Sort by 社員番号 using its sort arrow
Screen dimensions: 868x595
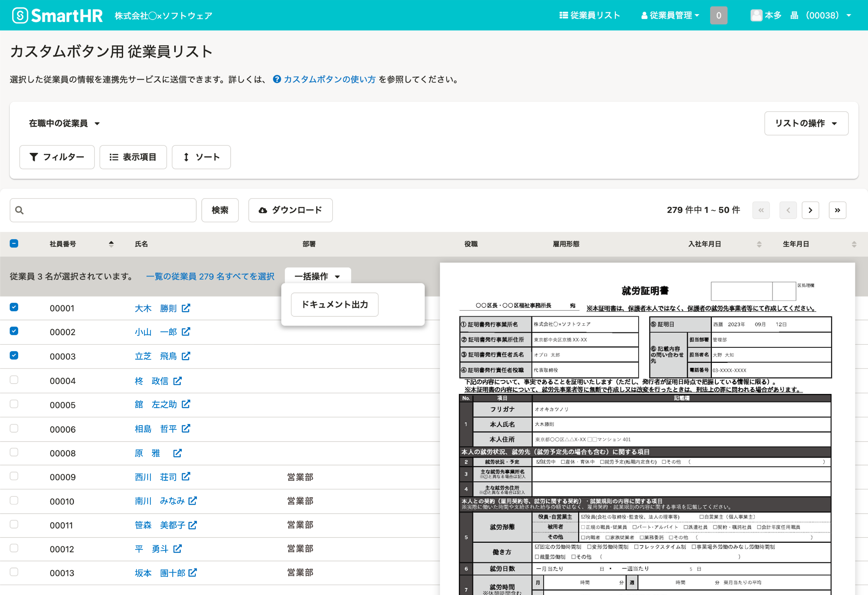(x=111, y=244)
